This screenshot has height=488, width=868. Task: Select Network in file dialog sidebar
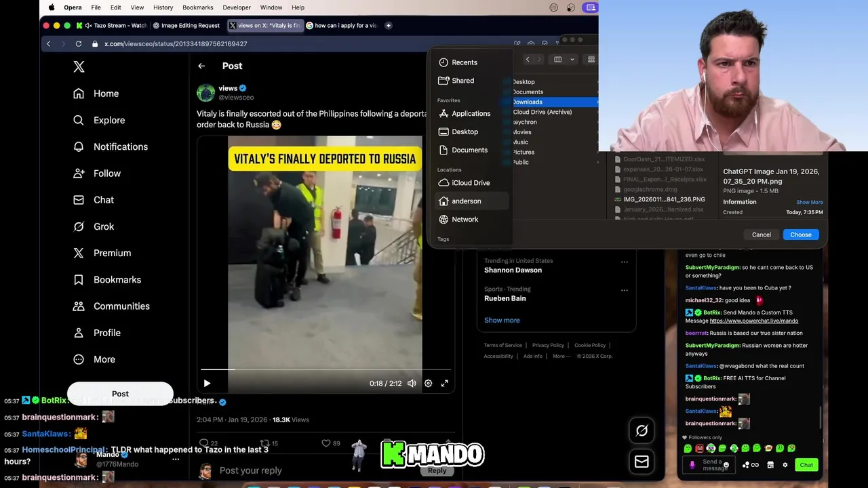458,220
